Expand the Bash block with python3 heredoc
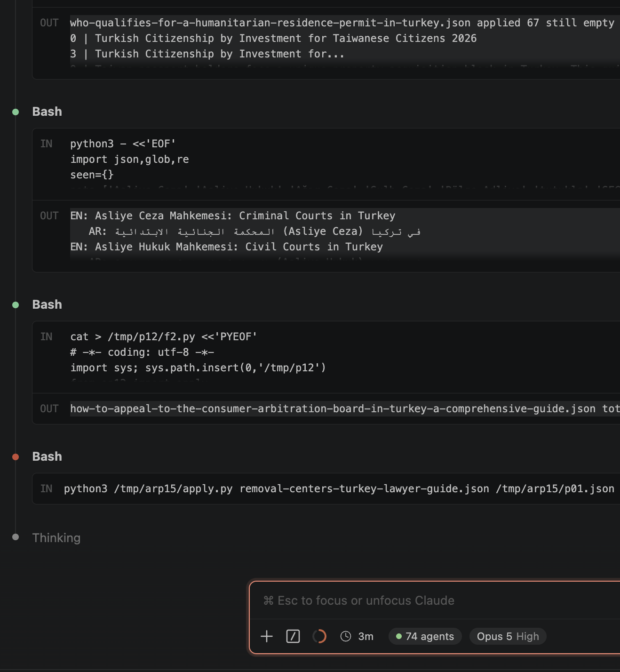This screenshot has width=620, height=672. tap(47, 112)
